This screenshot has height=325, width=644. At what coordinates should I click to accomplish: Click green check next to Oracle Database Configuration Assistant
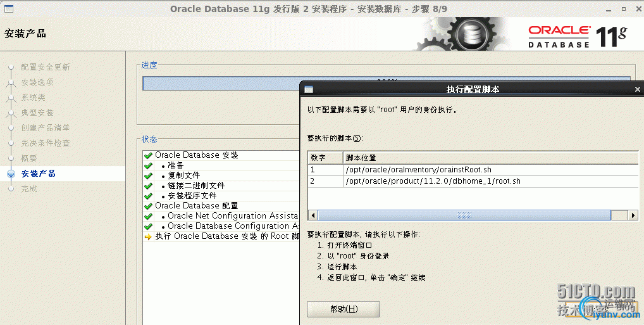coord(148,226)
